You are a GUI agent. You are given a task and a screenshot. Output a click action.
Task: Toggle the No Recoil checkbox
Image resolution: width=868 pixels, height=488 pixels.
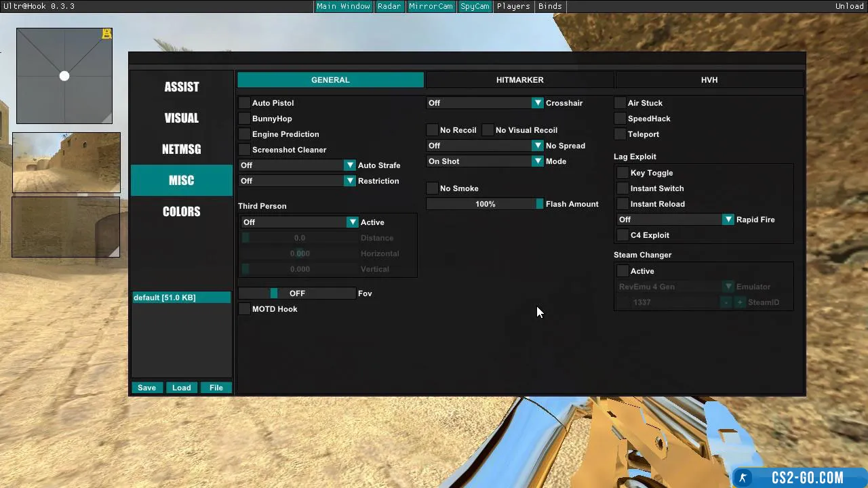coord(432,130)
